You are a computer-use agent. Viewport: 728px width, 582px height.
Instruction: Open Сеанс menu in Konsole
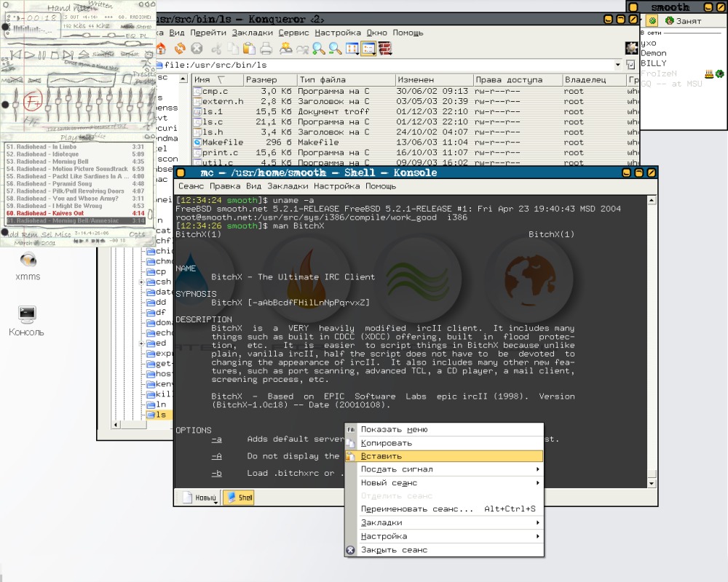[191, 186]
